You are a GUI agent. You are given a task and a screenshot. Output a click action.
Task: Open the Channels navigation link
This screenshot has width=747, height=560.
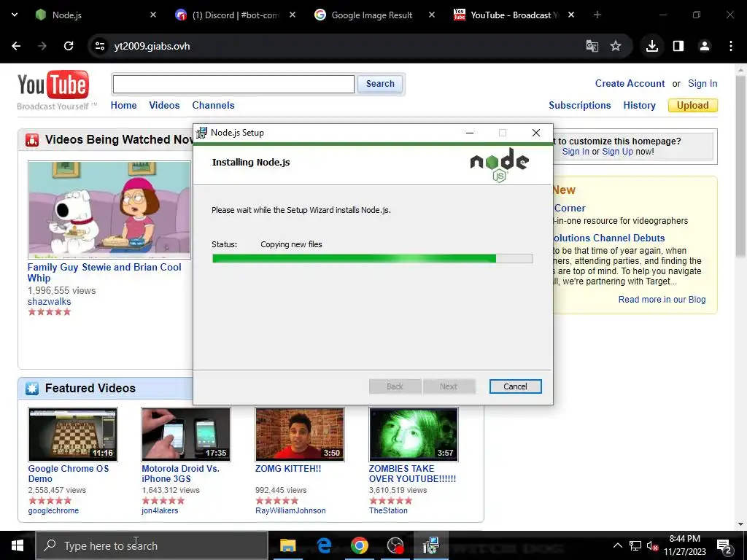(x=213, y=105)
